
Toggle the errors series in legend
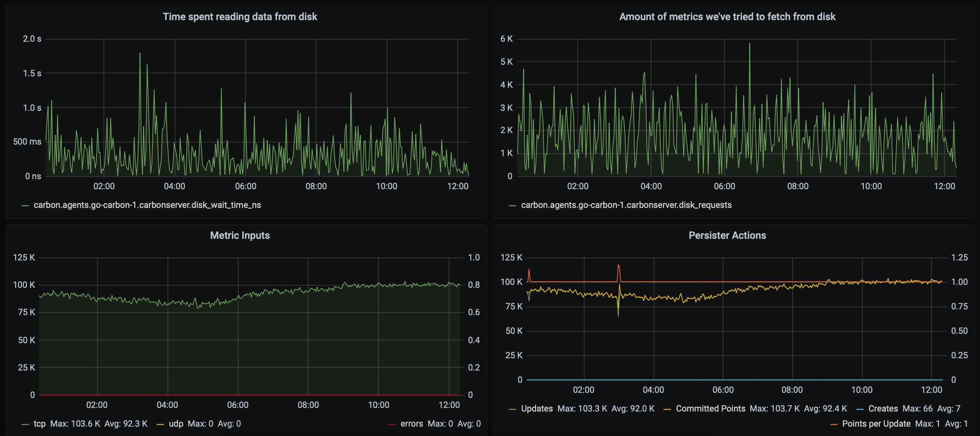click(x=411, y=423)
